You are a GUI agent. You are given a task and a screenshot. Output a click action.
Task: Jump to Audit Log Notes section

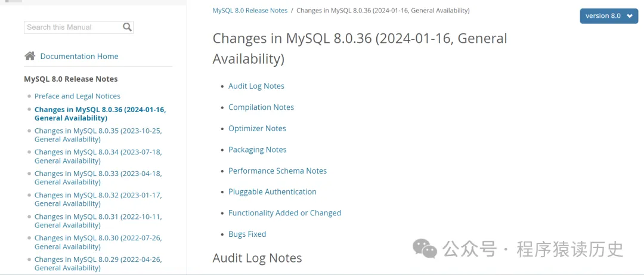click(x=256, y=86)
